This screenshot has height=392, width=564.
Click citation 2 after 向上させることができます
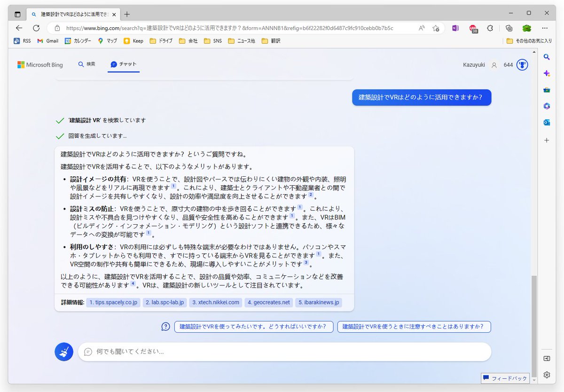pyautogui.click(x=310, y=195)
